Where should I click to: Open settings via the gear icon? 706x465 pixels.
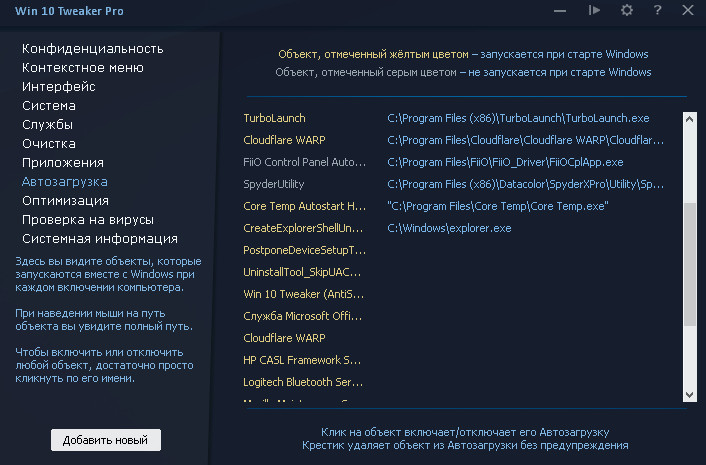pyautogui.click(x=626, y=10)
